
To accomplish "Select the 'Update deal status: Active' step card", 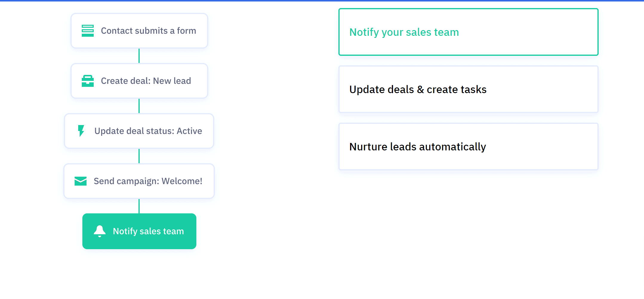I will (x=139, y=131).
